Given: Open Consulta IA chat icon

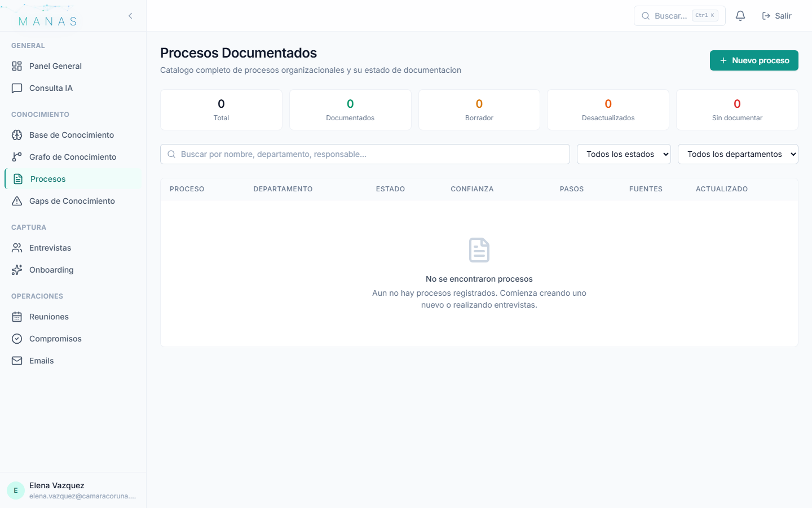Looking at the screenshot, I should point(17,88).
